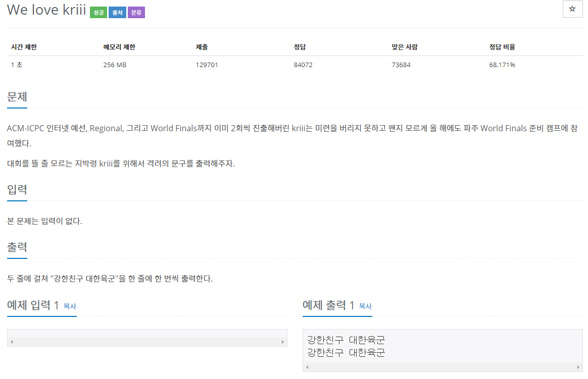Click the 예제 출력 1 heading
This screenshot has height=379, width=588.
328,305
